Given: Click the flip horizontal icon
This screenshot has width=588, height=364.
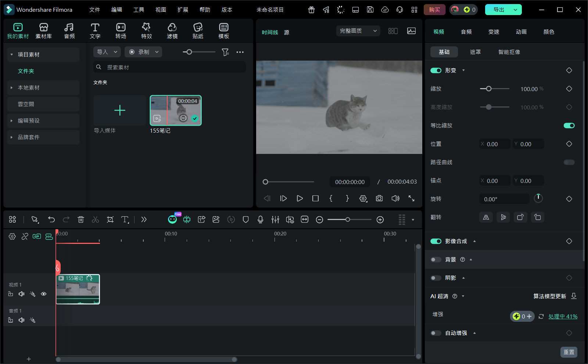Looking at the screenshot, I should pos(486,217).
